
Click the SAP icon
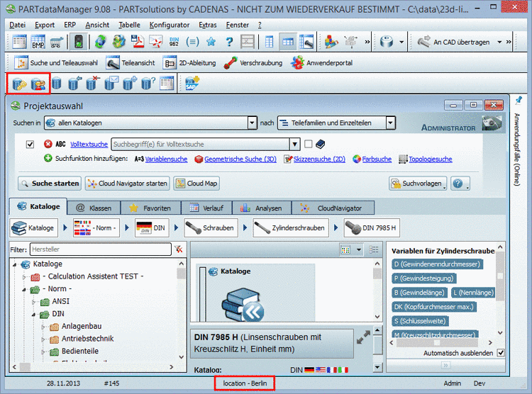192,83
